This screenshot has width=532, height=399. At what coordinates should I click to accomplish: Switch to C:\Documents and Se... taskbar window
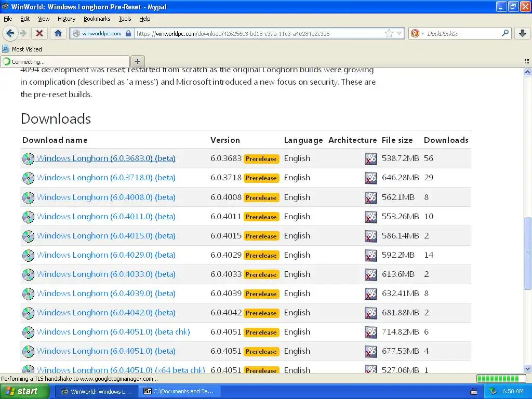pos(179,391)
